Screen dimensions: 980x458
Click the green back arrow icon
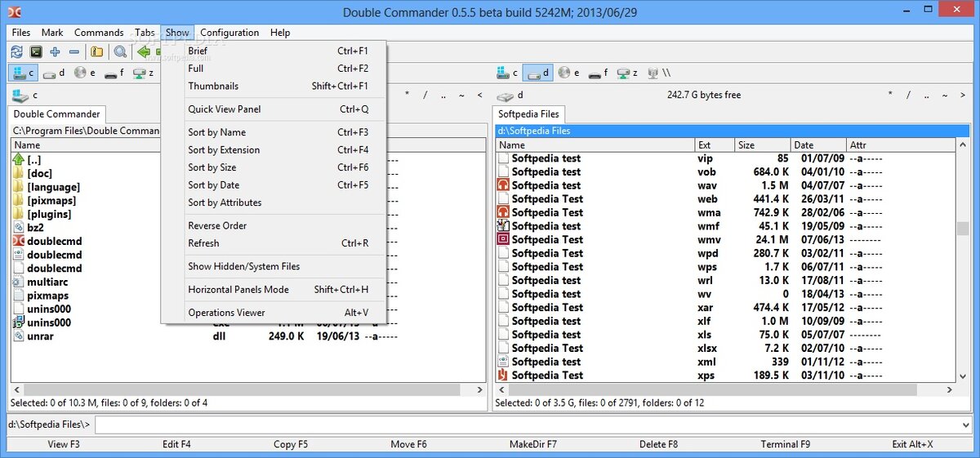(x=144, y=51)
